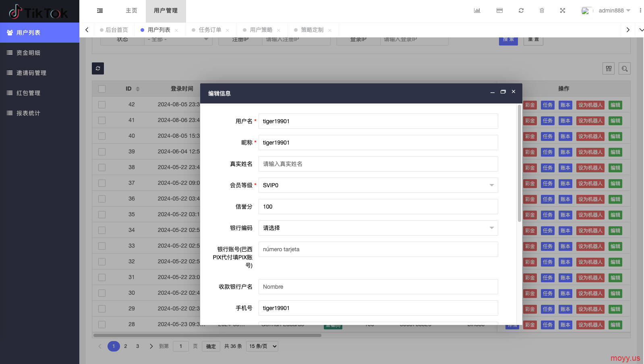Open 报表统计 sidebar item

pos(39,113)
